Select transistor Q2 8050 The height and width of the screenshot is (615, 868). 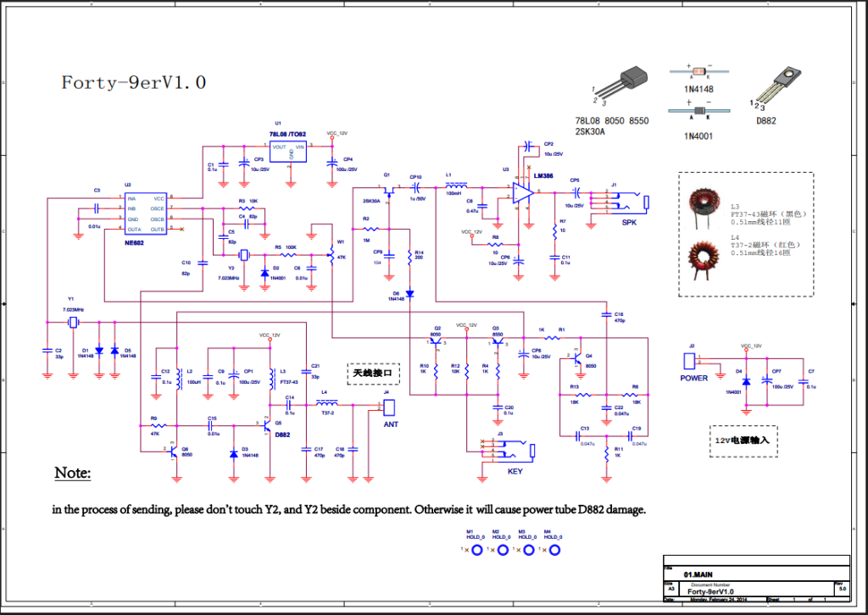click(437, 342)
